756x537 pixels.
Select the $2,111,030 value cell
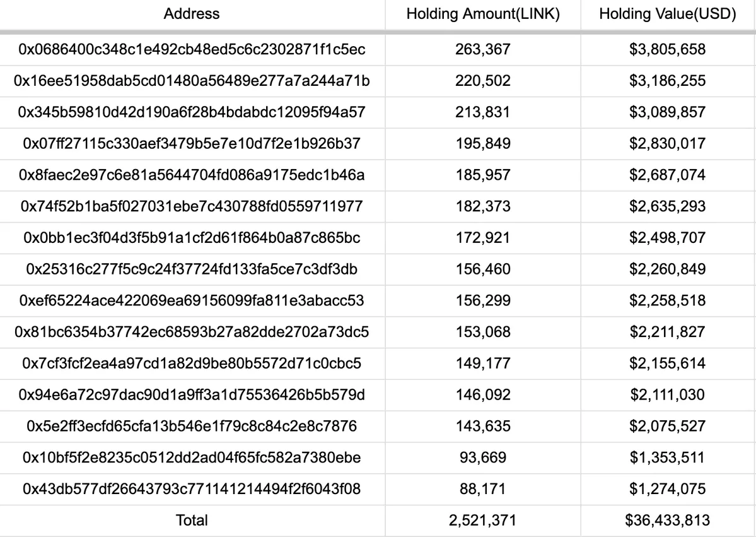click(x=667, y=395)
